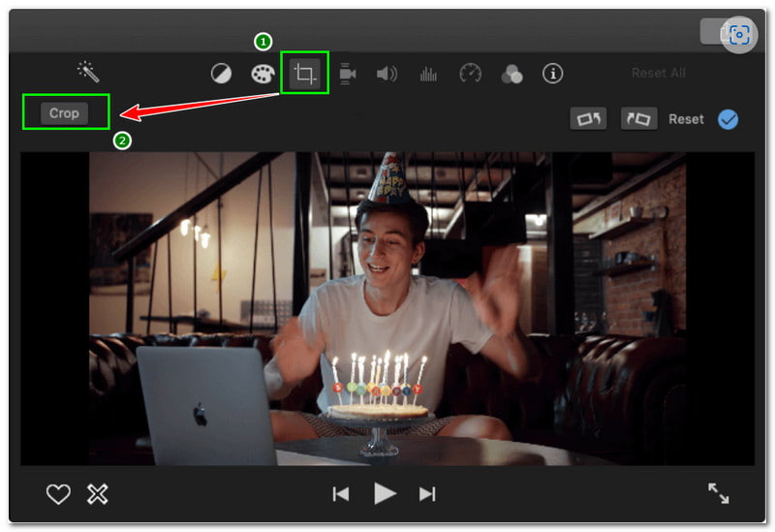This screenshot has width=775, height=532.
Task: Choose the Crop style button
Action: pos(64,113)
